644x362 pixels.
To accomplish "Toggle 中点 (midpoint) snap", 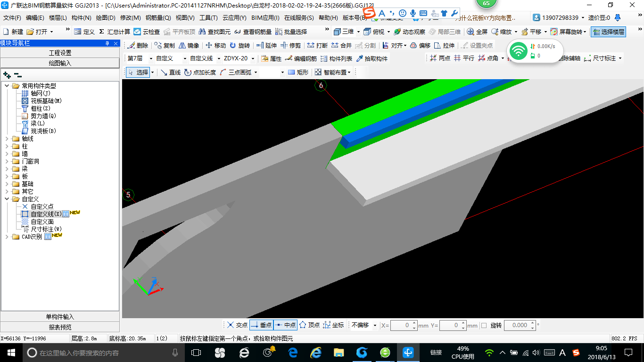I will [285, 325].
